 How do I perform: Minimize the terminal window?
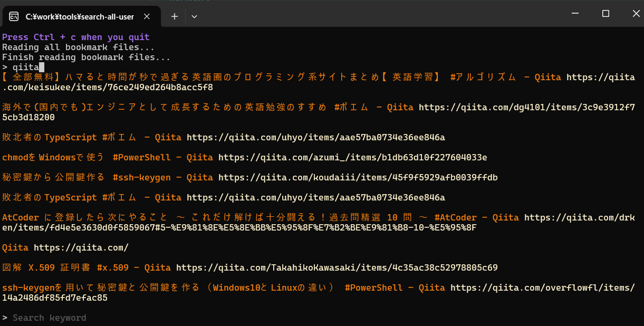coord(577,14)
